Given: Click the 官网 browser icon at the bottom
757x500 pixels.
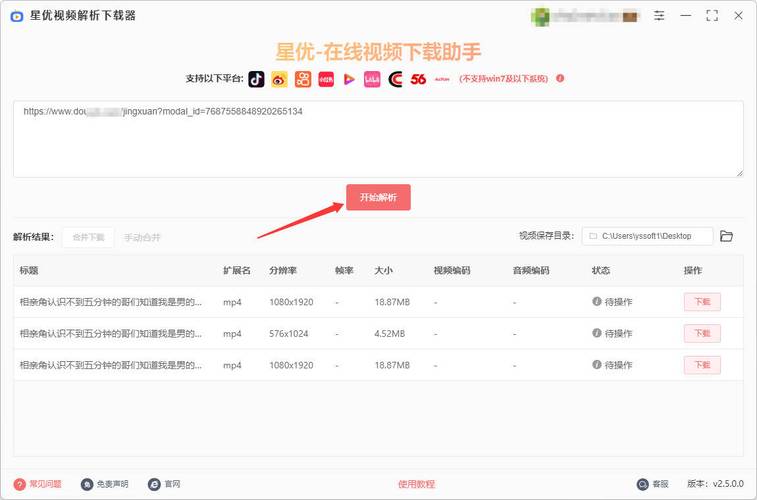Looking at the screenshot, I should pos(154,484).
